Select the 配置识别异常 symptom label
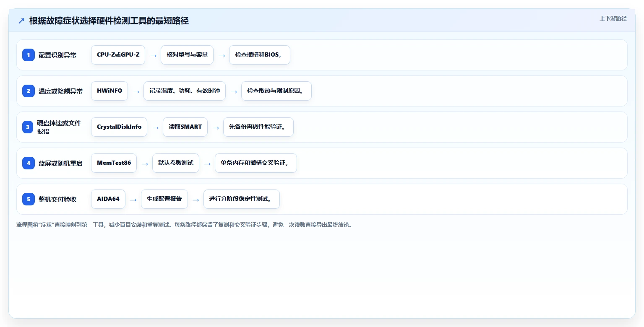The image size is (644, 327). (x=57, y=55)
